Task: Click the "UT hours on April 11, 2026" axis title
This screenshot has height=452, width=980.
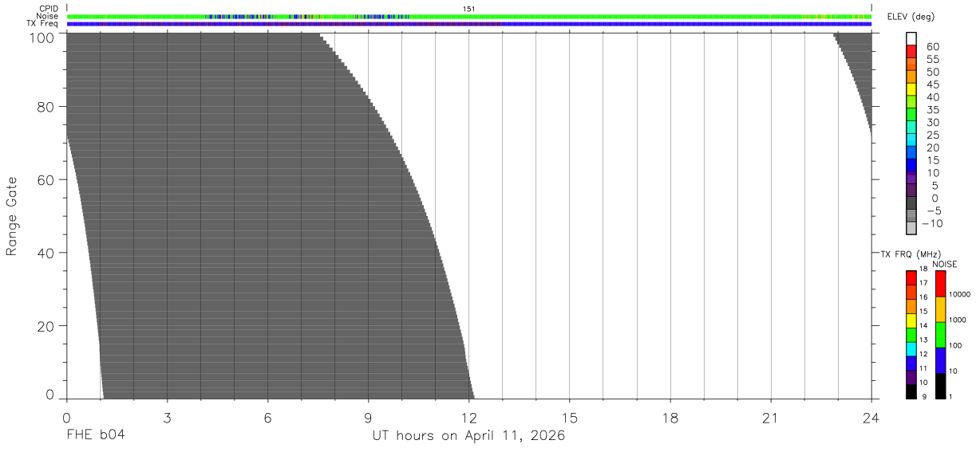Action: tap(468, 436)
